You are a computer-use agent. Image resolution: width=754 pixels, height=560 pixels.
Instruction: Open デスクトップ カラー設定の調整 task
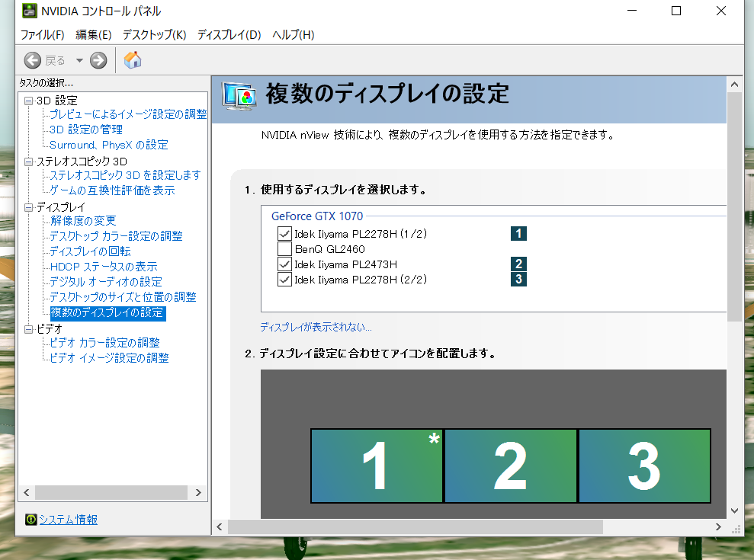click(x=117, y=236)
